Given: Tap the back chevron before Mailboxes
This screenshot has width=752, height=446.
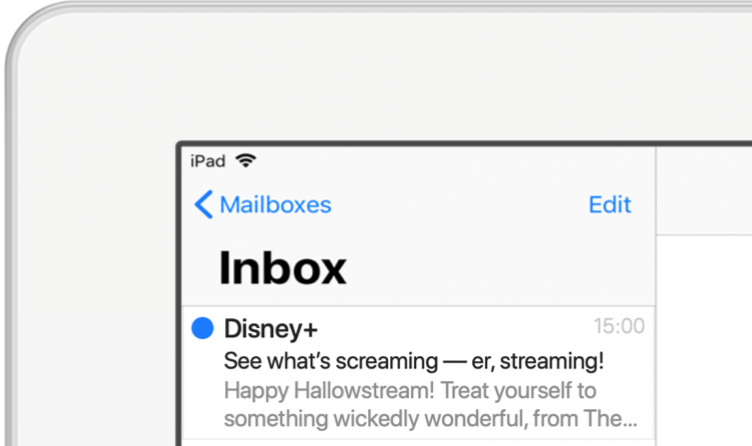Looking at the screenshot, I should click(203, 205).
